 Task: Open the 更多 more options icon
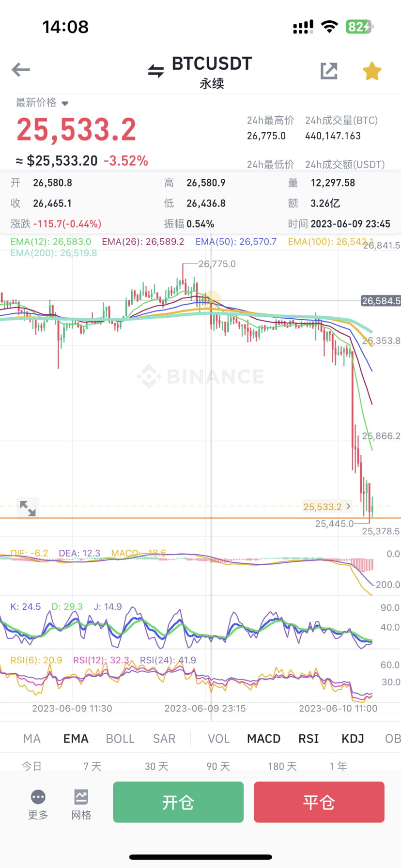tap(38, 805)
